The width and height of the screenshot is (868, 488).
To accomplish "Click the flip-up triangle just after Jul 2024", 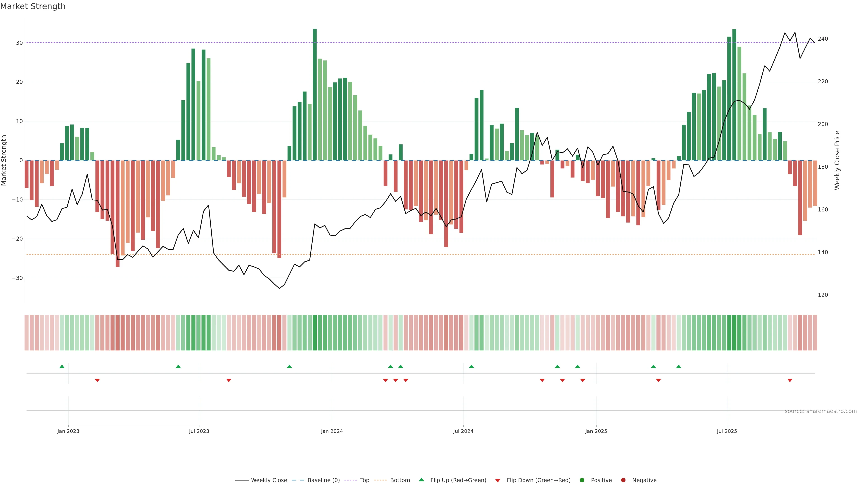I will [471, 366].
